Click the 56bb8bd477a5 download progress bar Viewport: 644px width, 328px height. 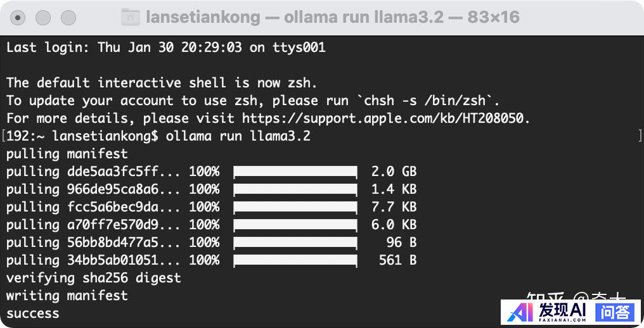[295, 243]
